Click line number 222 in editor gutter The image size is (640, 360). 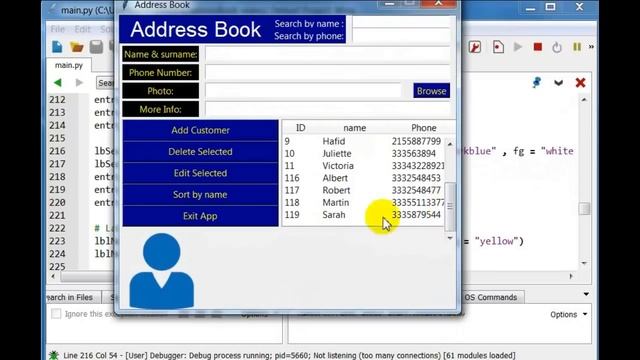57,228
